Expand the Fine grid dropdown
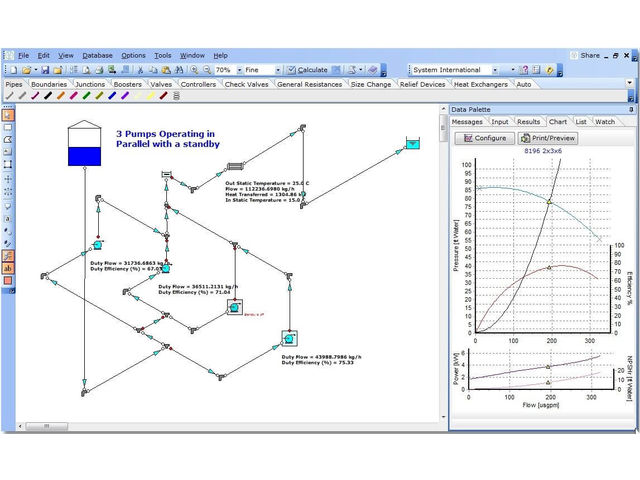The height and width of the screenshot is (480, 640). point(276,70)
